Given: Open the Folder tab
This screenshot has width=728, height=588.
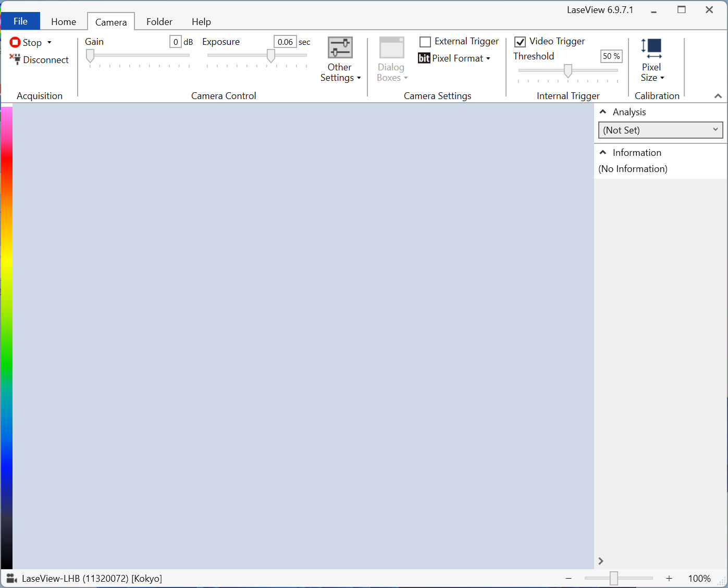Looking at the screenshot, I should 159,21.
